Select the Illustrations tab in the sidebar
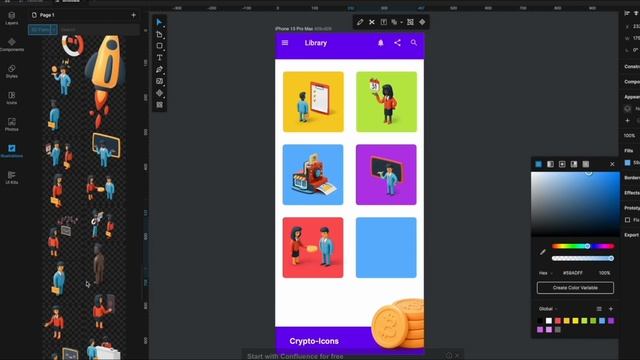Screen dimensions: 640x360 11,151
